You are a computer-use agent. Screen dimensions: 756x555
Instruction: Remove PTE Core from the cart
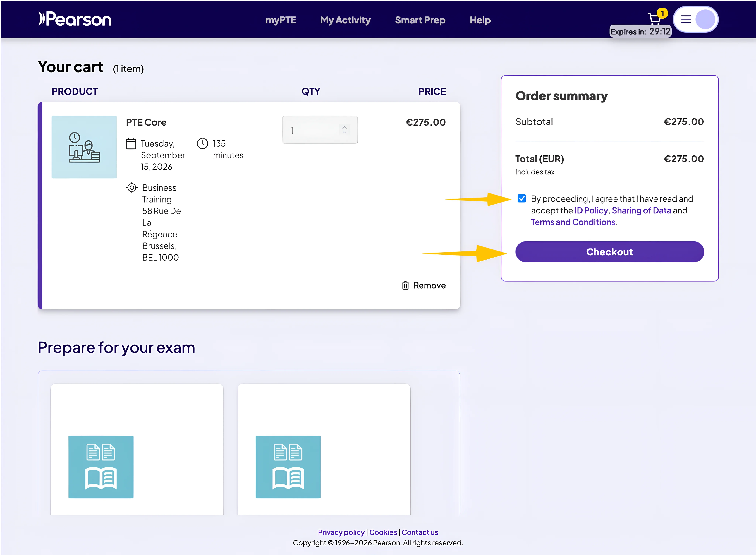[424, 286]
